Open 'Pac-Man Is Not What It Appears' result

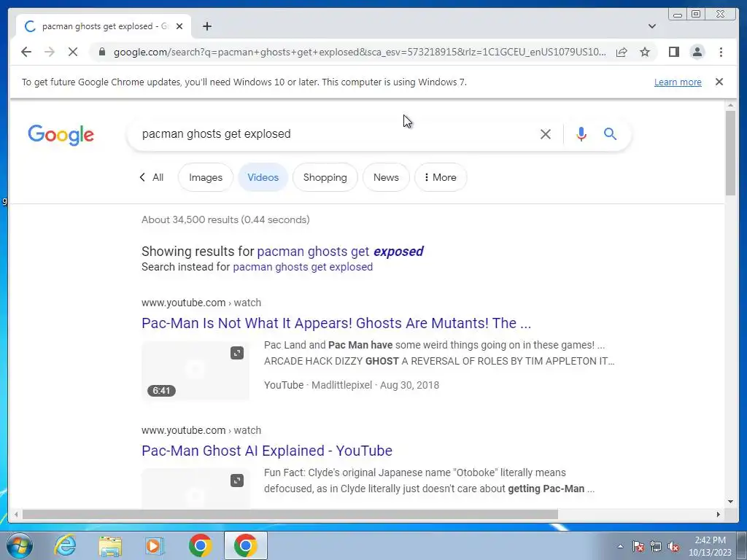336,323
